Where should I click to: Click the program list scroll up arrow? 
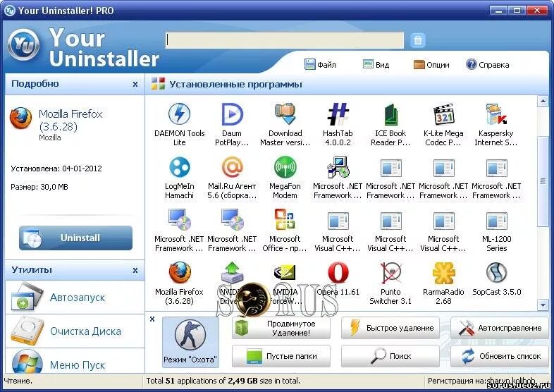pyautogui.click(x=542, y=102)
